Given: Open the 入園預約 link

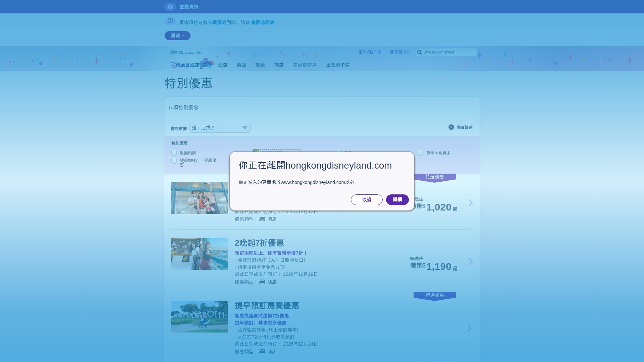Looking at the screenshot, I should pyautogui.click(x=217, y=22).
